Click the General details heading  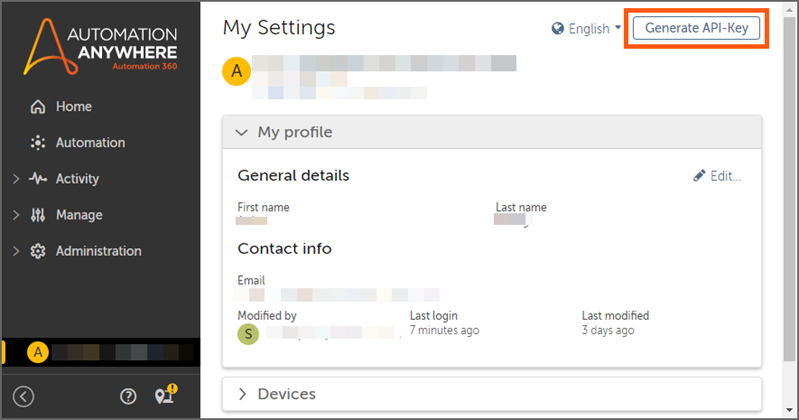(x=293, y=175)
